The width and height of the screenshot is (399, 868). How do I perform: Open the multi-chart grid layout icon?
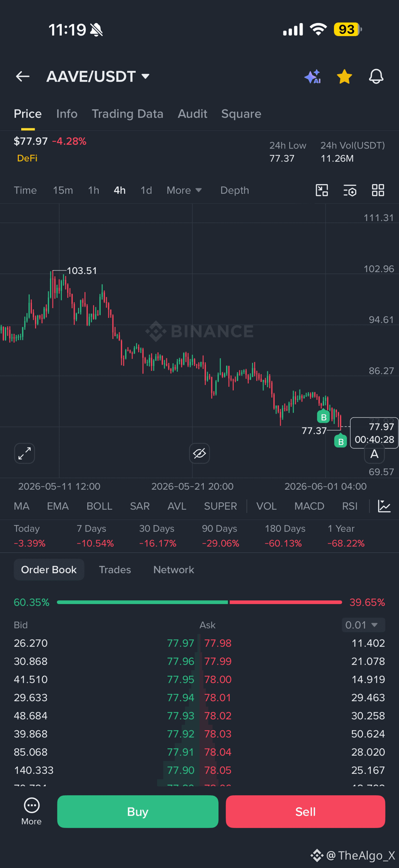378,190
